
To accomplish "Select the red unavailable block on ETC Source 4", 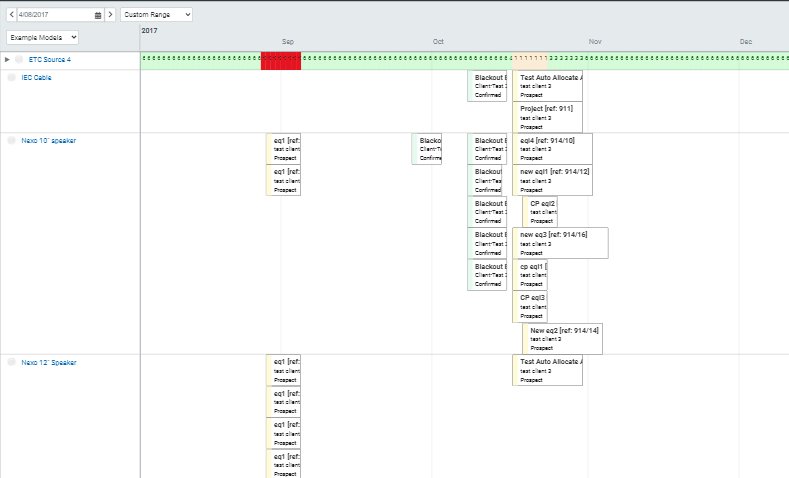I will point(281,60).
